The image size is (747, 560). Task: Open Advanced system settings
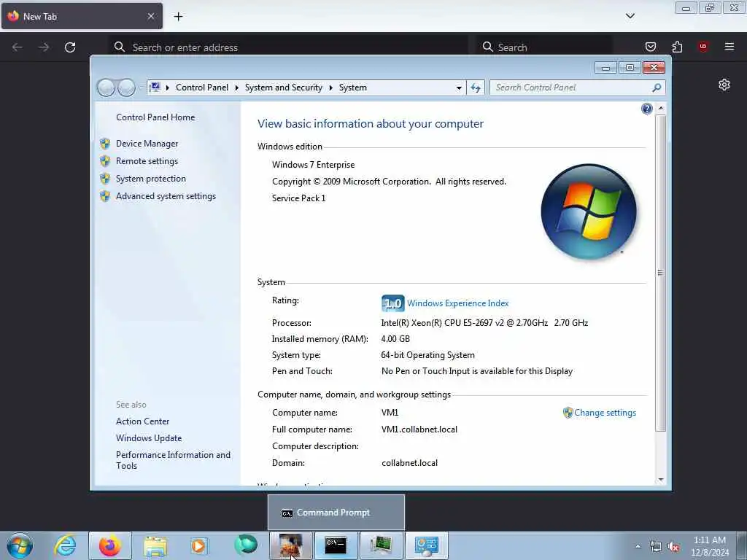click(x=166, y=196)
